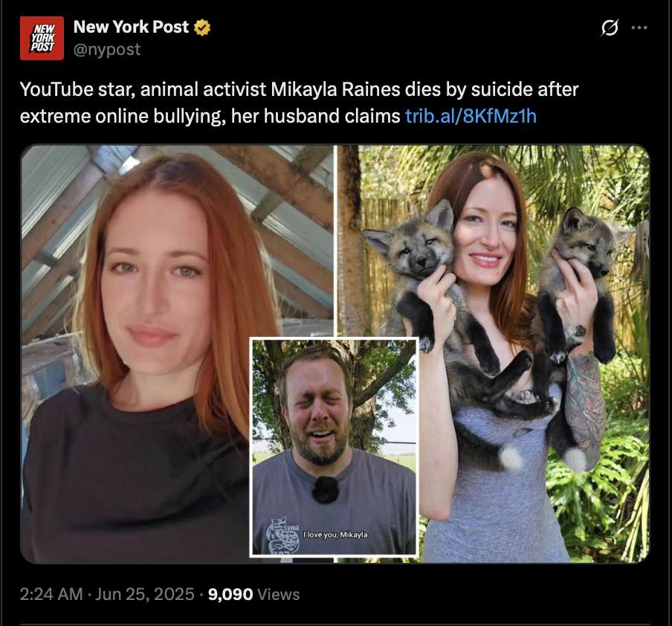Open the inset photo of crying man

coord(334,448)
